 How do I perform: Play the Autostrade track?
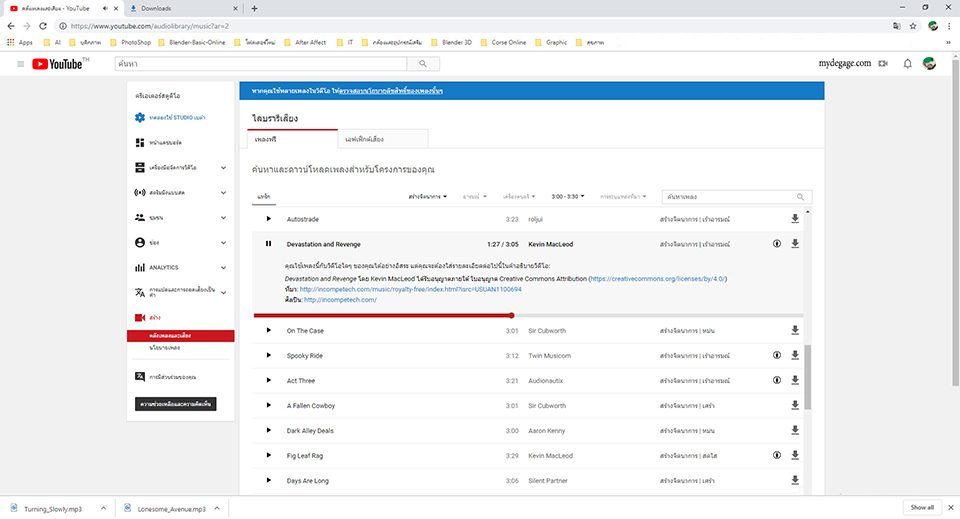tap(268, 218)
